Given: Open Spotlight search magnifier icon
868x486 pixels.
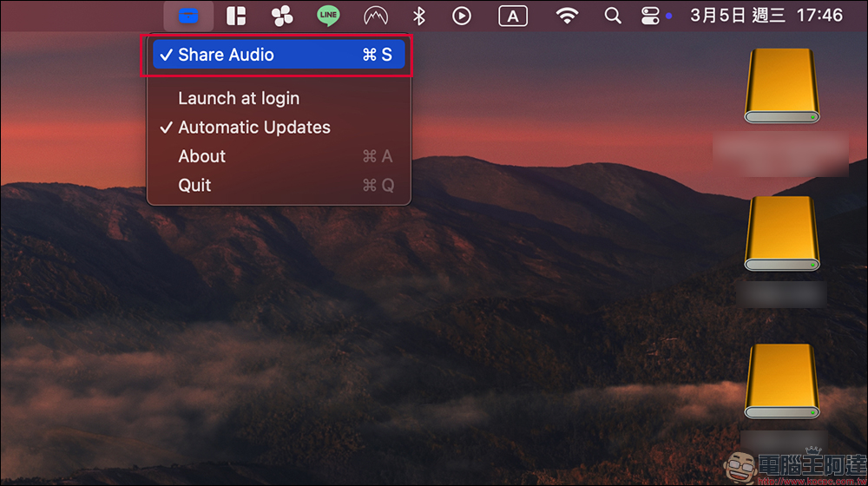Looking at the screenshot, I should click(612, 16).
